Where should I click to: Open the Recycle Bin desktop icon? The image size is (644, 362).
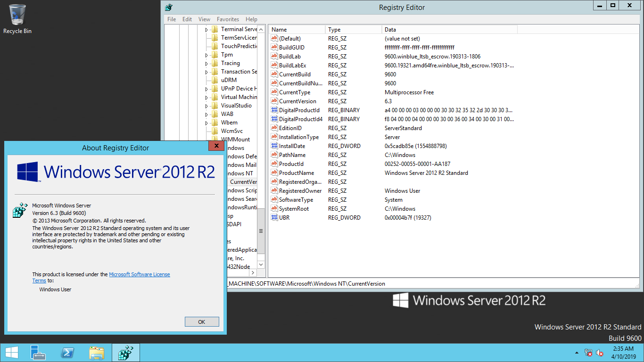pos(17,19)
